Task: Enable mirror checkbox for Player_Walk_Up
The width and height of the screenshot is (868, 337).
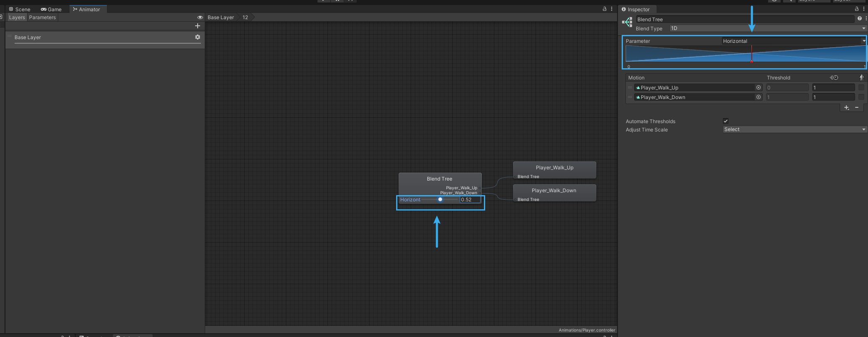Action: (x=861, y=87)
